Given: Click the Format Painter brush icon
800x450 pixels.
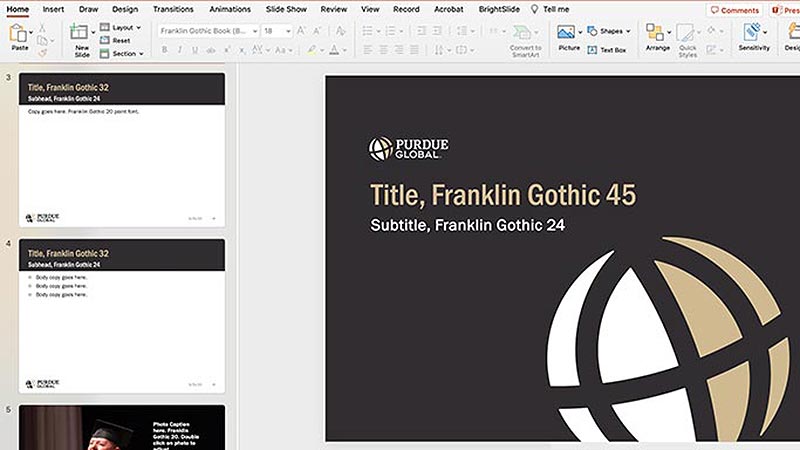Looking at the screenshot, I should click(42, 53).
